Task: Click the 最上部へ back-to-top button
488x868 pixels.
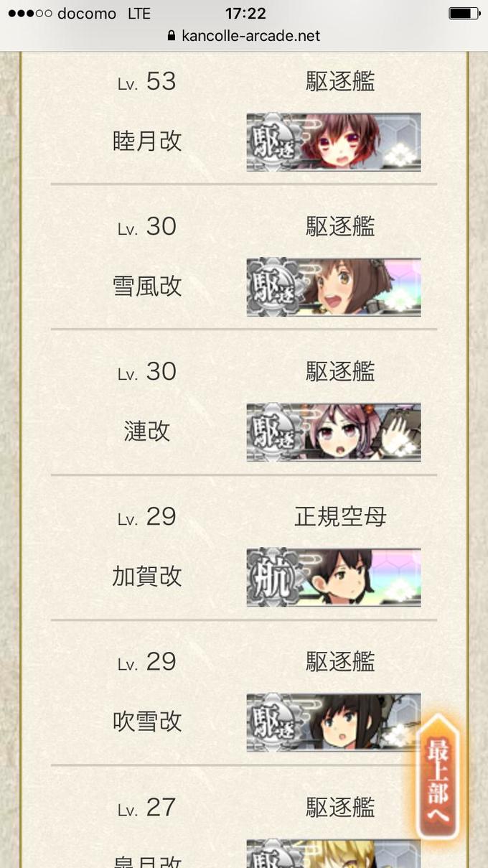Action: [x=438, y=778]
